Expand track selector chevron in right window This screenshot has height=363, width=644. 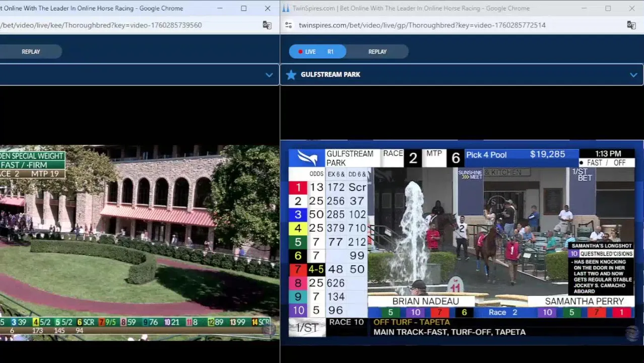633,75
